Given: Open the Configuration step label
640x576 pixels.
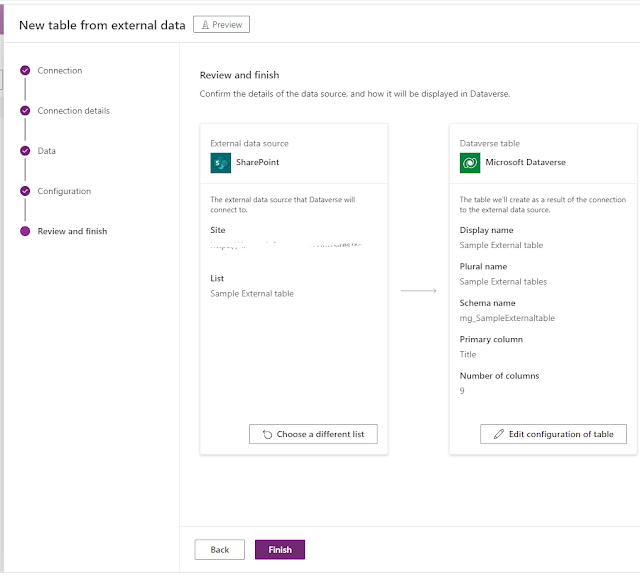Looking at the screenshot, I should (x=64, y=191).
